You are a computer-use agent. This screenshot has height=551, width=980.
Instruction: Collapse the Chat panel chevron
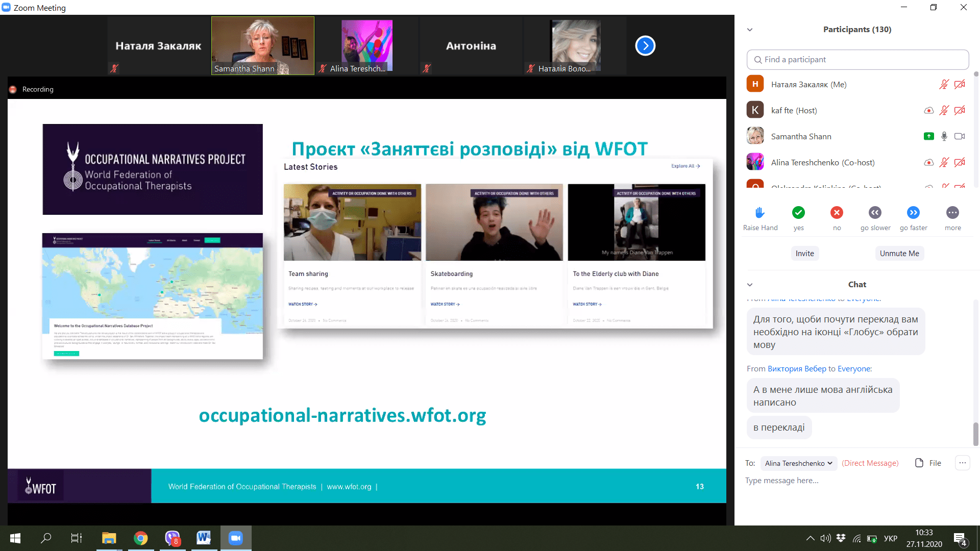[750, 285]
